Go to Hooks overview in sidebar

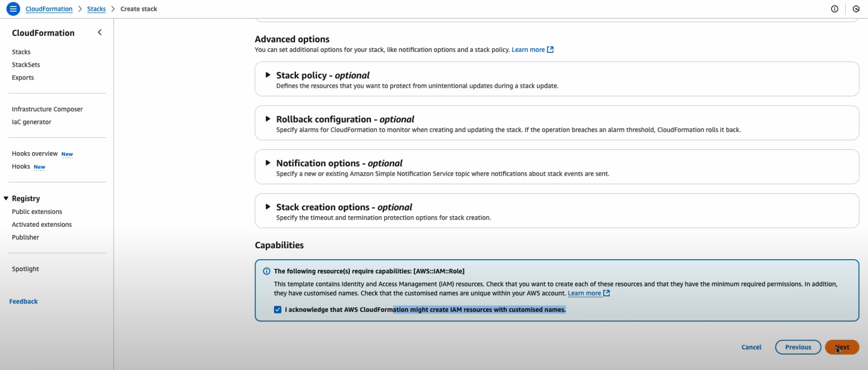(35, 153)
